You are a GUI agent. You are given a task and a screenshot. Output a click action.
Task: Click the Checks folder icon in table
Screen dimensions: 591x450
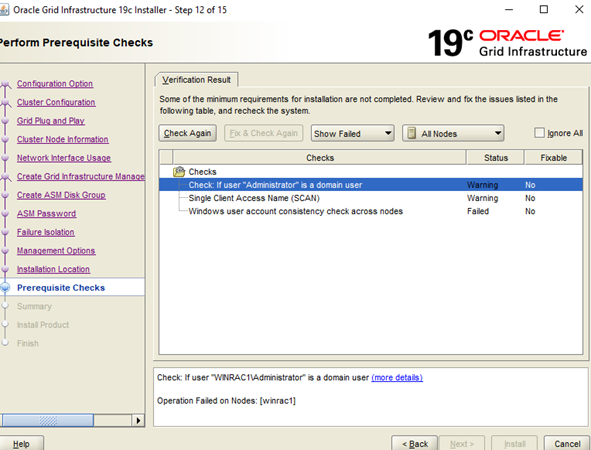tap(179, 172)
